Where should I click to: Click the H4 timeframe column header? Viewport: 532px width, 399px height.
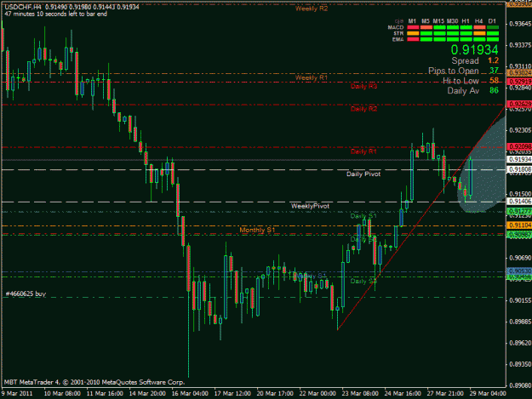pos(478,21)
